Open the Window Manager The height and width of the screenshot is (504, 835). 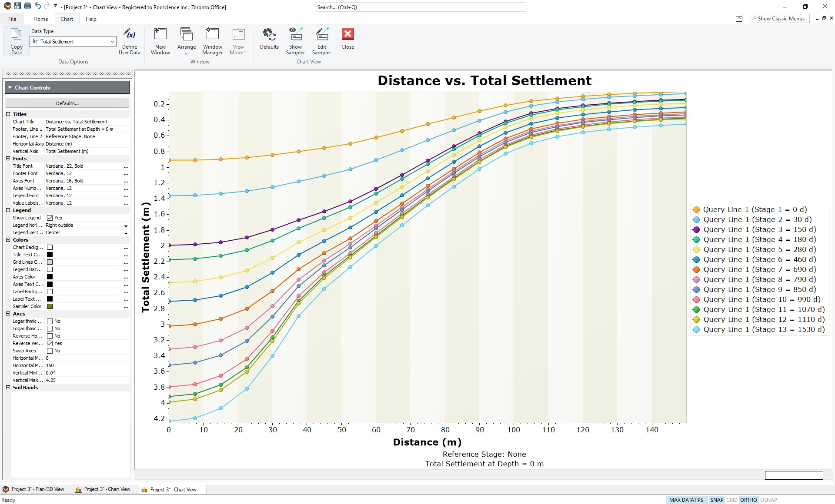pyautogui.click(x=212, y=41)
